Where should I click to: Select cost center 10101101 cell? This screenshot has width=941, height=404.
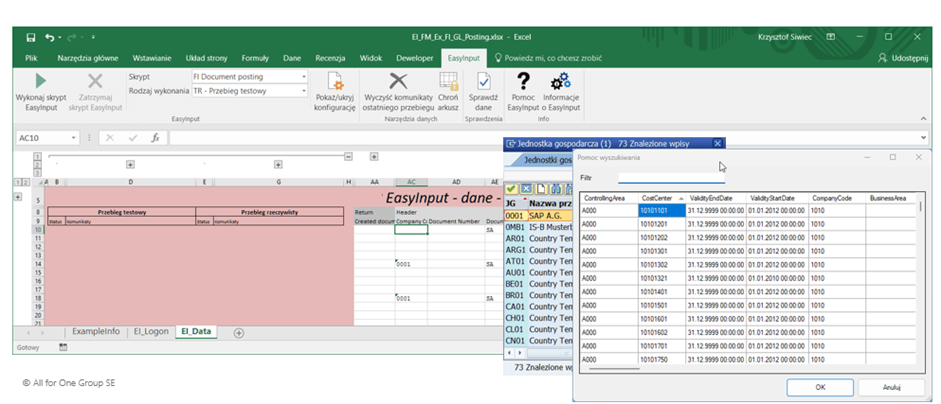tap(661, 210)
